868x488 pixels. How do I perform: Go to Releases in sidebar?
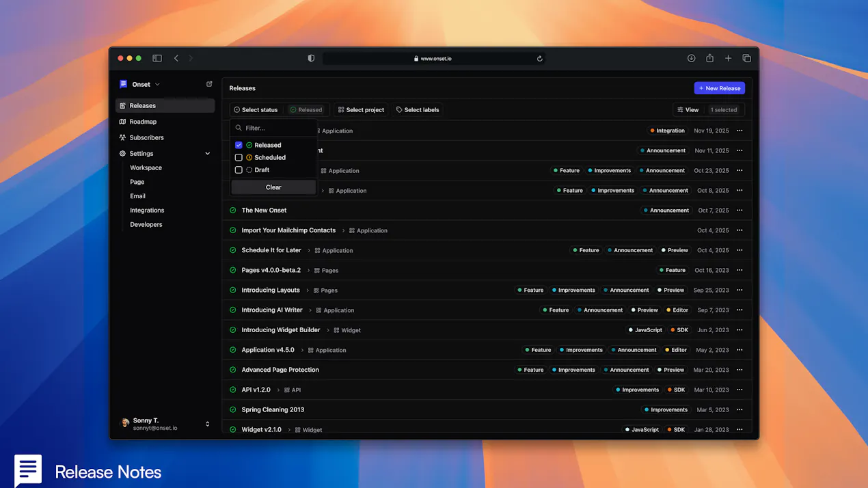[x=165, y=106]
